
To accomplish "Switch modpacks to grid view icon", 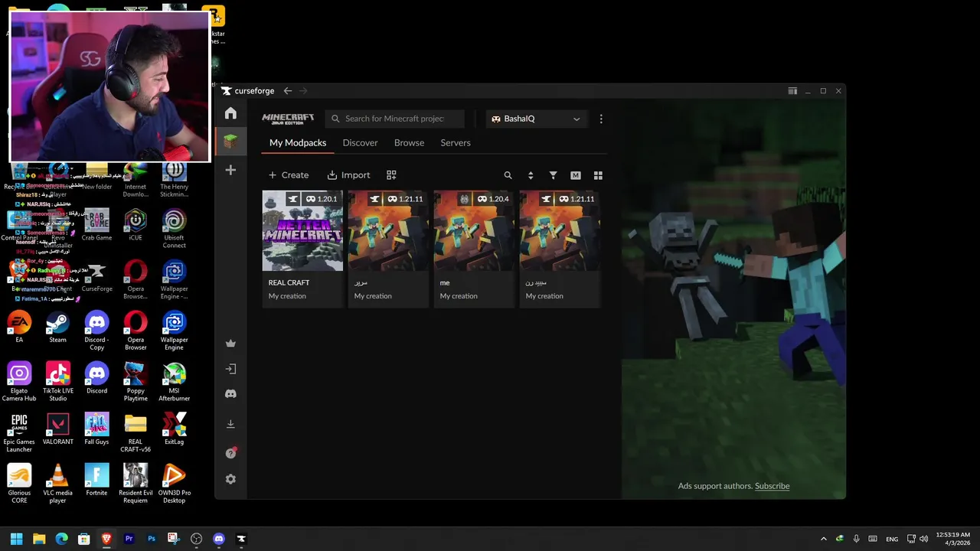I will click(x=598, y=175).
